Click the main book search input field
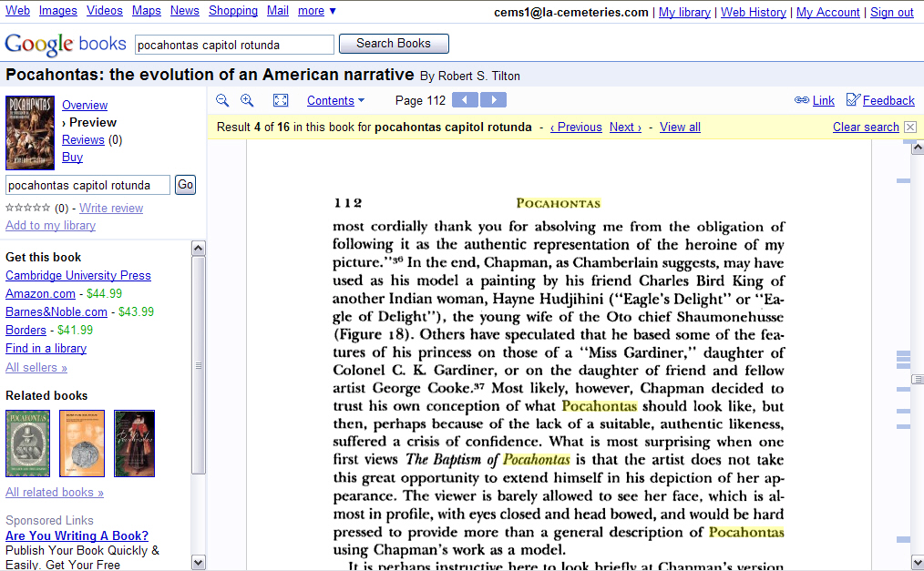This screenshot has width=924, height=571. click(x=234, y=45)
